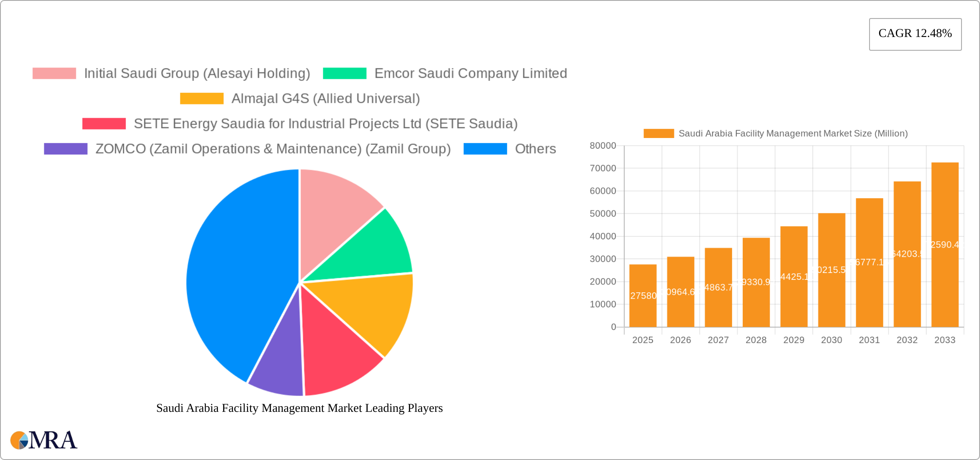Screen dimensions: 980x460
Task: Click the 2029 bar in market chart
Action: [793, 276]
